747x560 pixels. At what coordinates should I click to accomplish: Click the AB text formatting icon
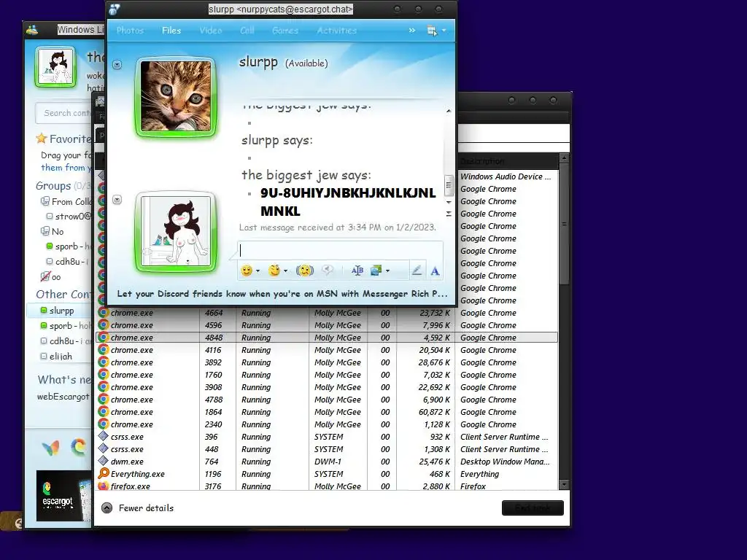[357, 271]
